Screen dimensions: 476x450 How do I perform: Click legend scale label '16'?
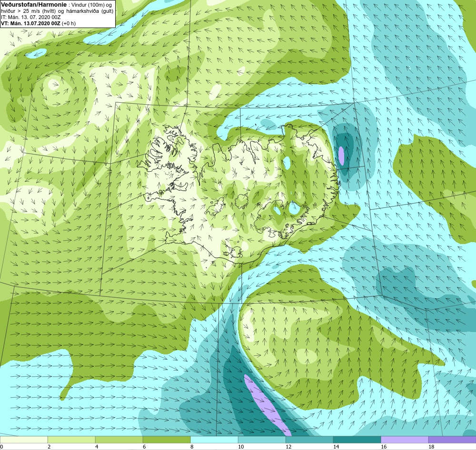tap(384, 447)
